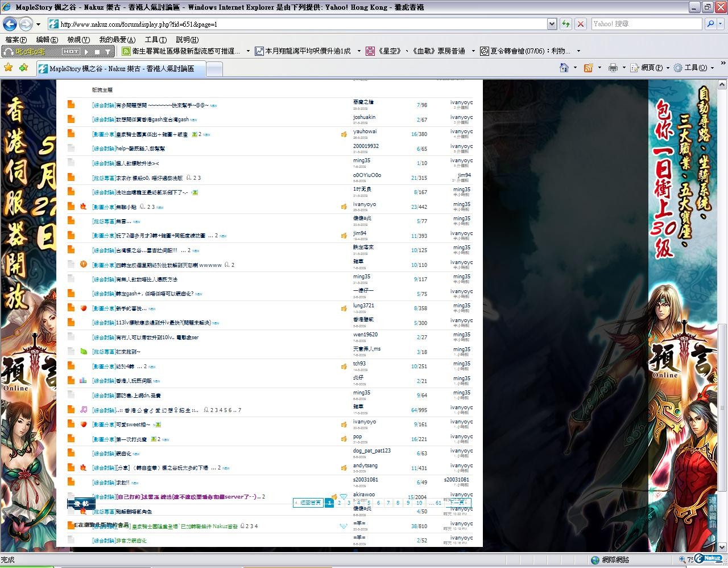Click username lung3721

tap(363, 305)
